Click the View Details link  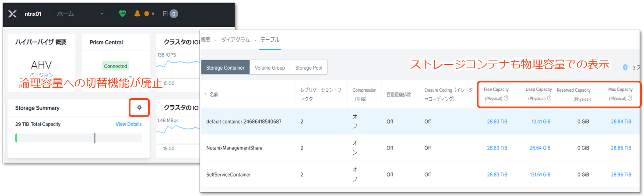click(x=128, y=124)
